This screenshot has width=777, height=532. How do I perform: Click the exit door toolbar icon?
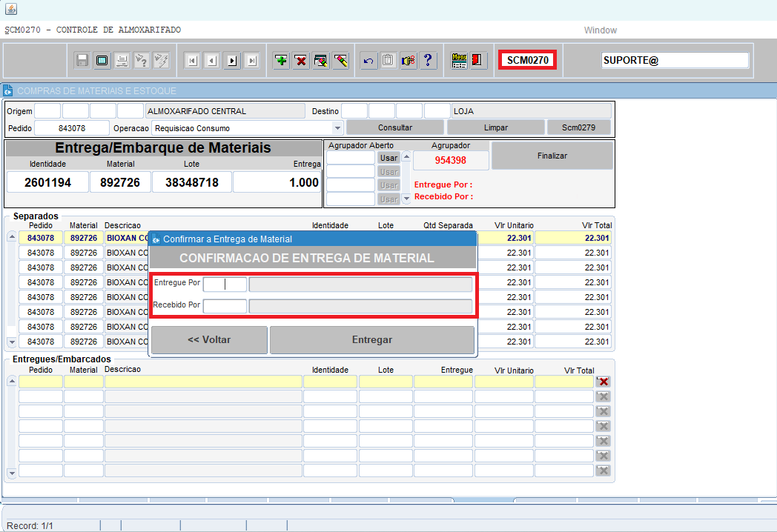click(478, 61)
